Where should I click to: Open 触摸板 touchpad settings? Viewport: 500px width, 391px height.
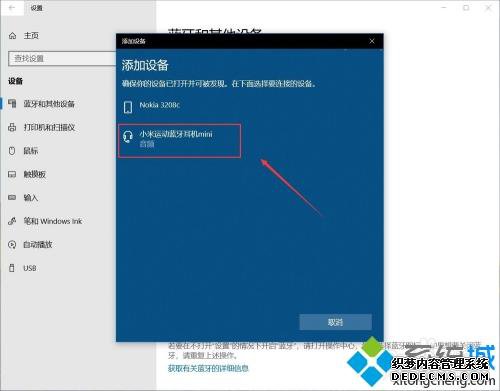click(34, 174)
